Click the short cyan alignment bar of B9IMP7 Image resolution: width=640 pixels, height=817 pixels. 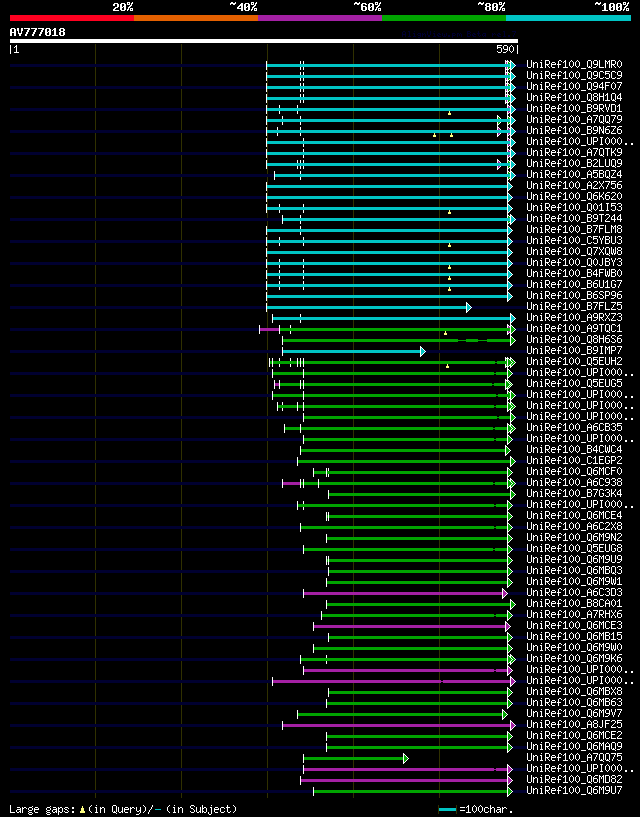[354, 352]
